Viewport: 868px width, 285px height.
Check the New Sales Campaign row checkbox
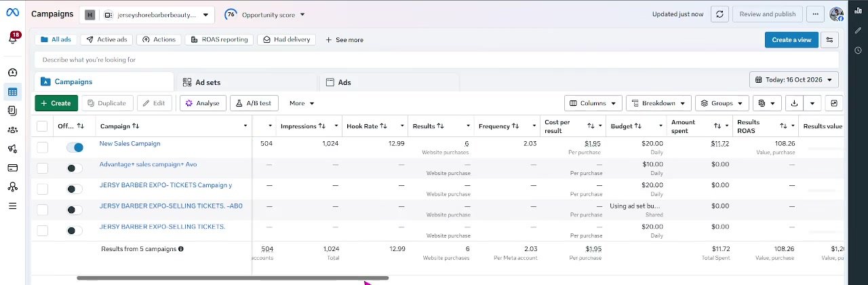point(42,147)
